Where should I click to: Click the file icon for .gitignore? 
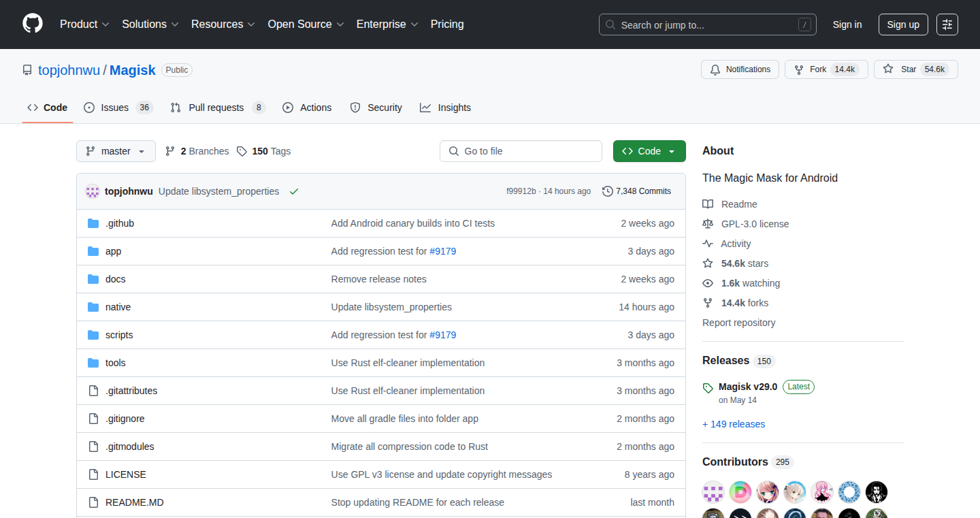click(93, 419)
